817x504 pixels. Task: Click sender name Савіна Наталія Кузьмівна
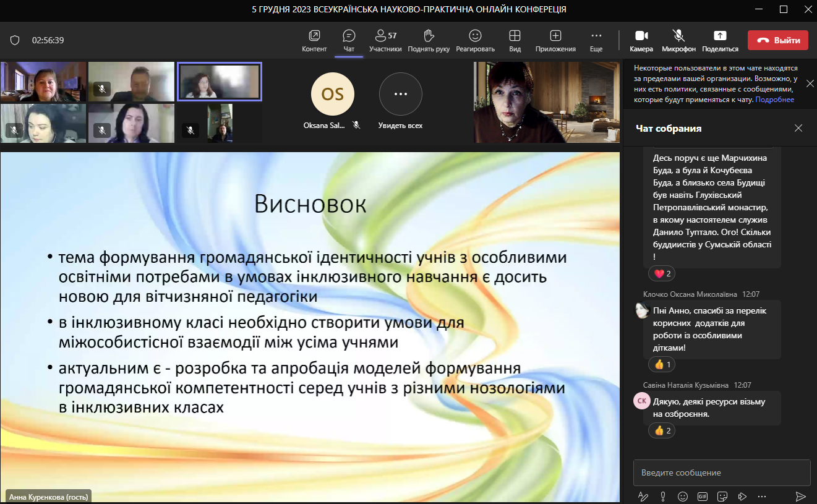click(686, 385)
